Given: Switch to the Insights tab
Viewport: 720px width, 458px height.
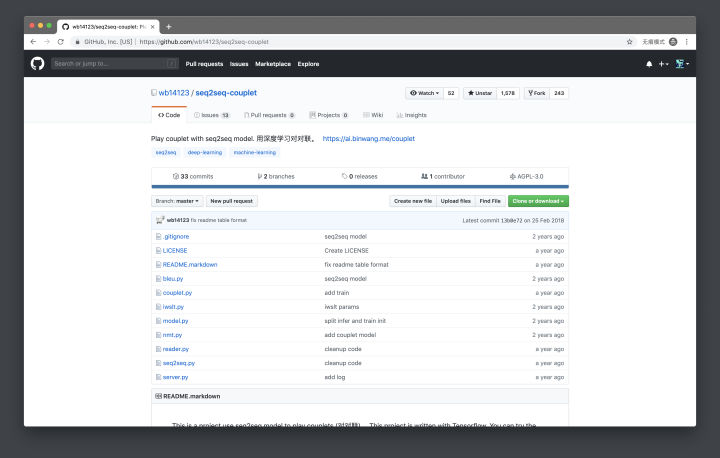Looking at the screenshot, I should [411, 115].
